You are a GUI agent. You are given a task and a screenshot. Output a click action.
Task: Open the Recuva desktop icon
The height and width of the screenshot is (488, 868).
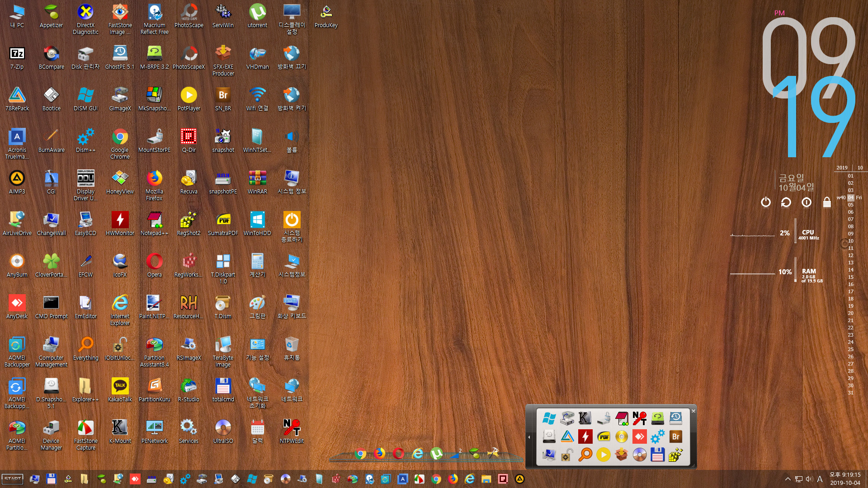tap(189, 183)
